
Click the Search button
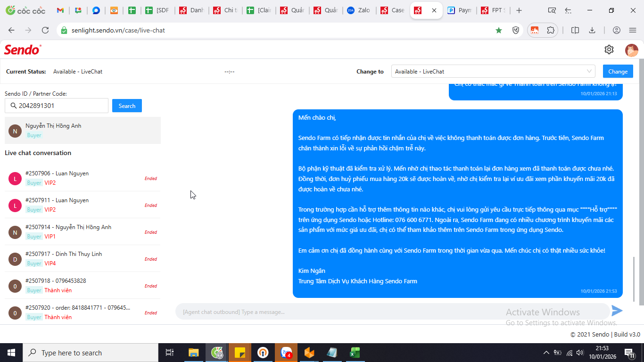coord(127,106)
